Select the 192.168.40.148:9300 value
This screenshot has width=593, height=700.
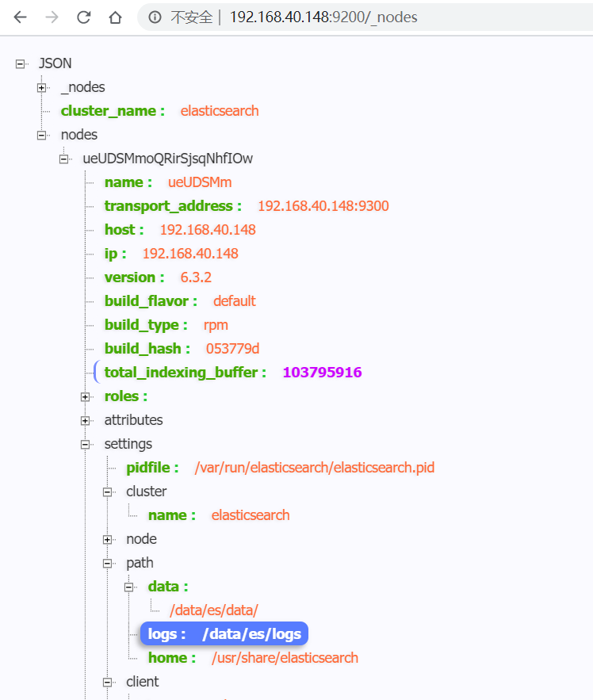coord(323,206)
